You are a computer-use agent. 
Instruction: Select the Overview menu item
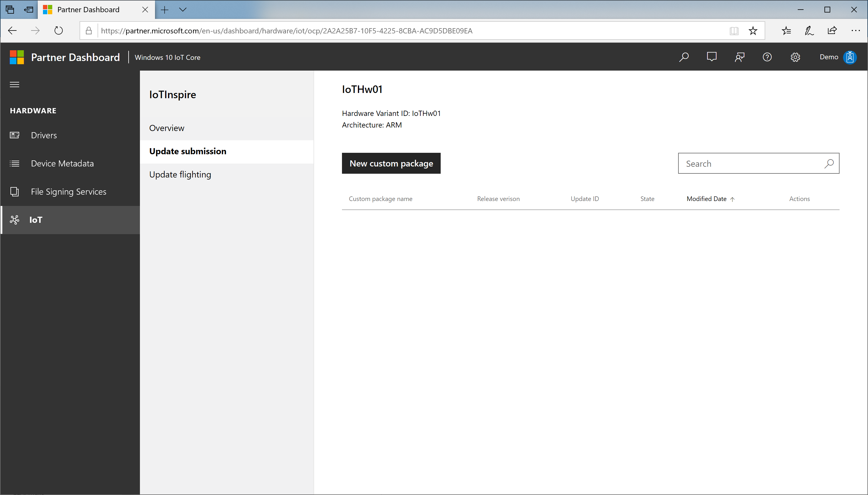(167, 128)
